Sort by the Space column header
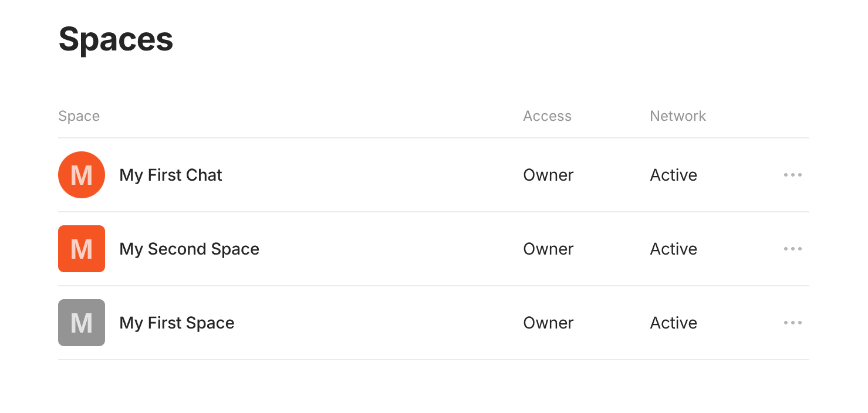The image size is (868, 413). [79, 116]
